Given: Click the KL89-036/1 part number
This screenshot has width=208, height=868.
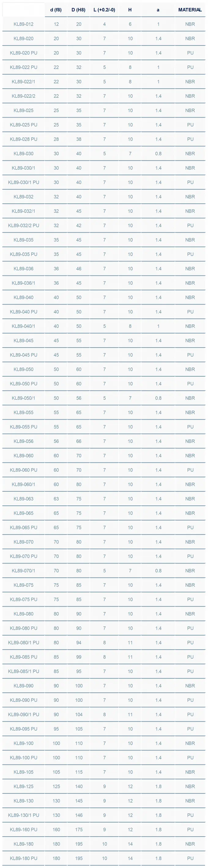Looking at the screenshot, I should [x=24, y=283].
